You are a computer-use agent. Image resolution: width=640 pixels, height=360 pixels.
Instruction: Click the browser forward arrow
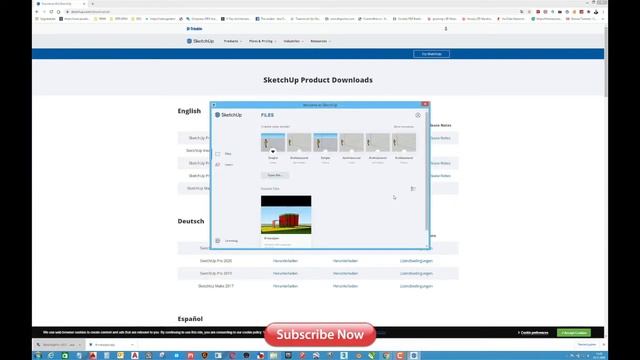(x=44, y=12)
